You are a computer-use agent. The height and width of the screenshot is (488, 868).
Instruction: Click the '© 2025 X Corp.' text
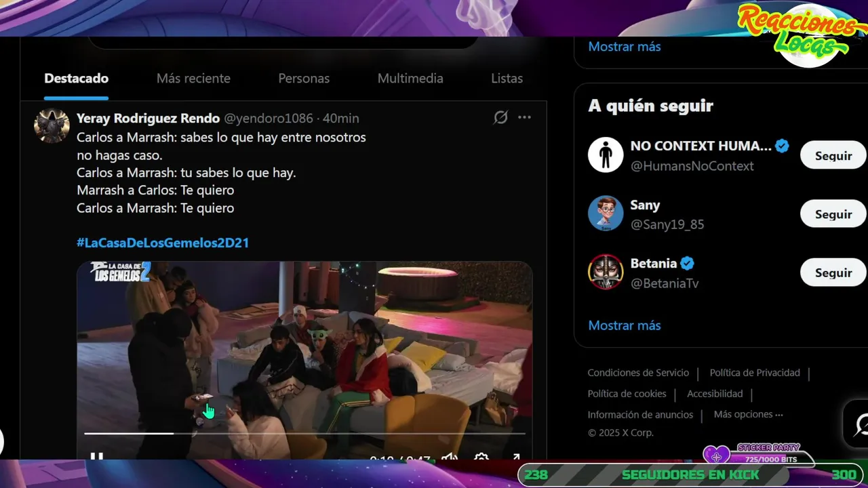620,432
